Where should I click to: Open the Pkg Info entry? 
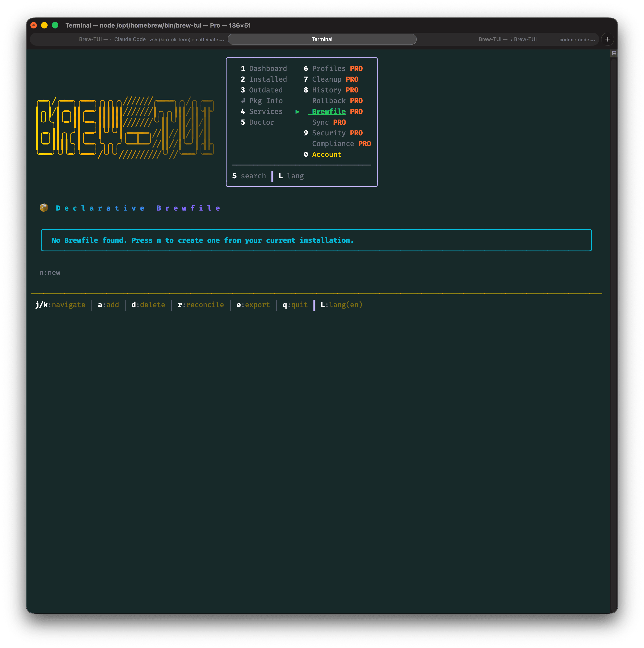tap(262, 101)
